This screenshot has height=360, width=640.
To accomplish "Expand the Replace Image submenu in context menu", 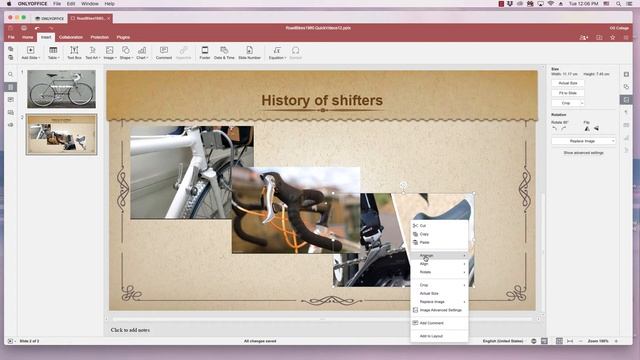I will [x=439, y=302].
